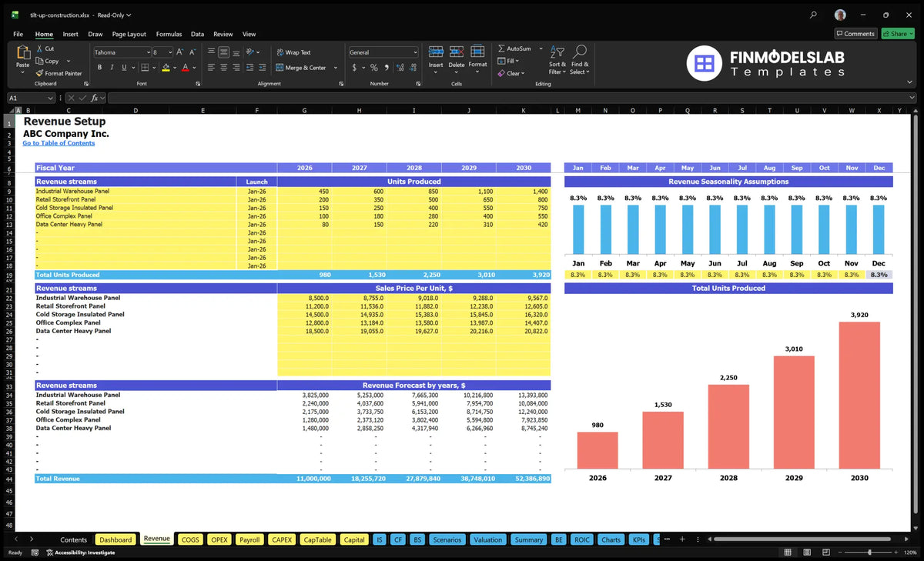924x561 pixels.
Task: Click the Align Left icon
Action: pos(211,68)
